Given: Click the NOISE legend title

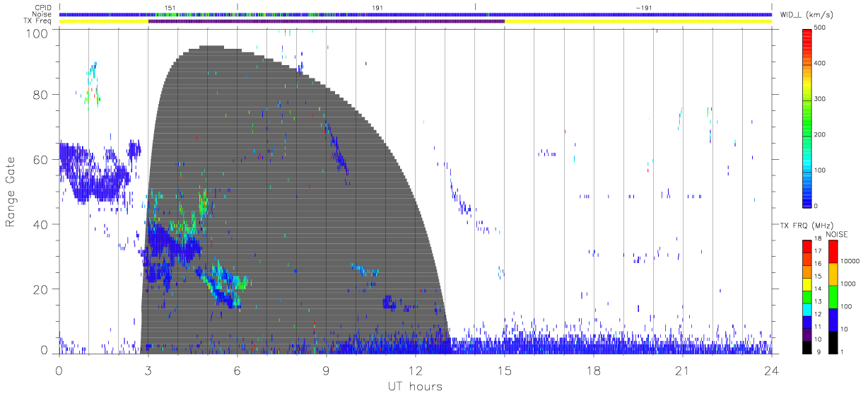Looking at the screenshot, I should pyautogui.click(x=837, y=234).
